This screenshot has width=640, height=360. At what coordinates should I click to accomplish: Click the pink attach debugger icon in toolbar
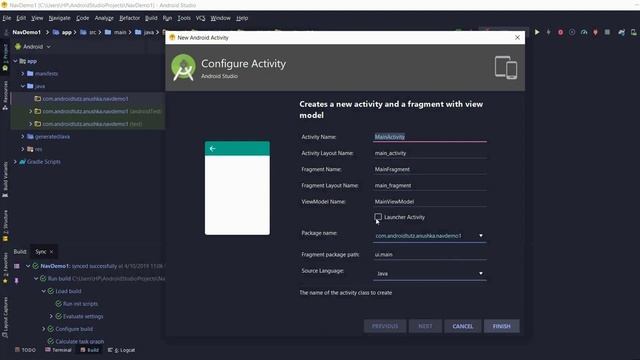click(x=596, y=32)
